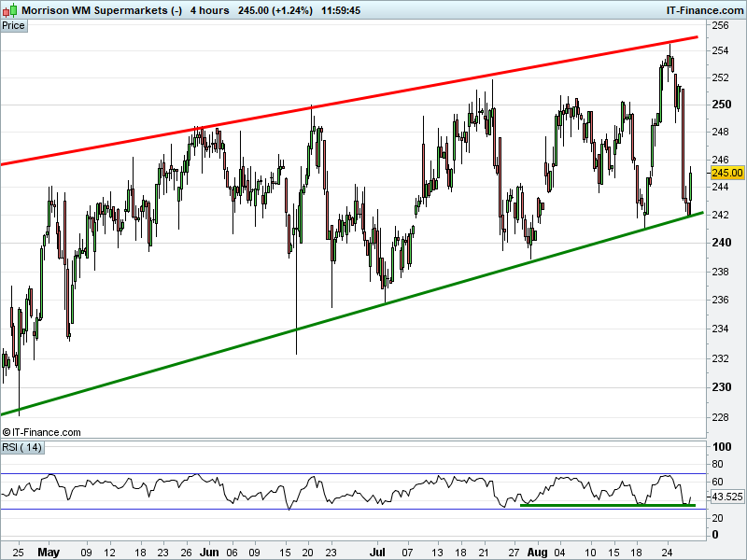Click the 25 label at date axis start

18,553
